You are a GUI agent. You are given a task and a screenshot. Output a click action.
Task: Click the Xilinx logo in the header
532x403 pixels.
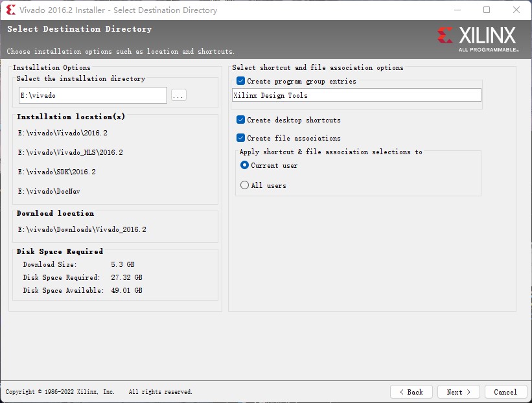(x=478, y=39)
